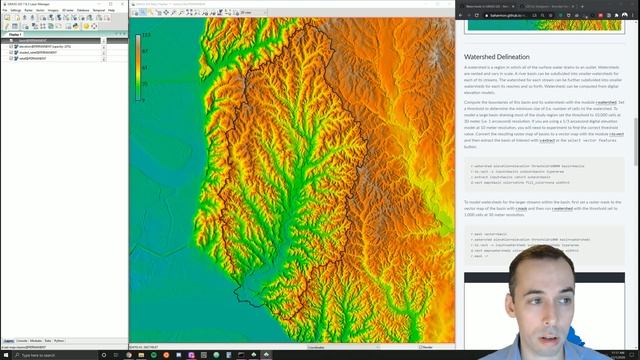This screenshot has width=640, height=360.
Task: Open File menu in Layer Manager
Action: click(5, 10)
